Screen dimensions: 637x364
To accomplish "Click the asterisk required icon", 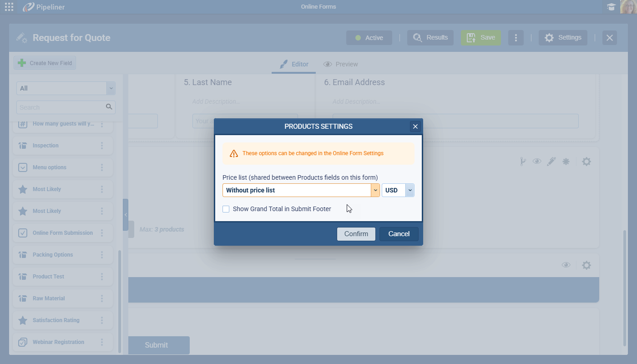I will pos(566,162).
